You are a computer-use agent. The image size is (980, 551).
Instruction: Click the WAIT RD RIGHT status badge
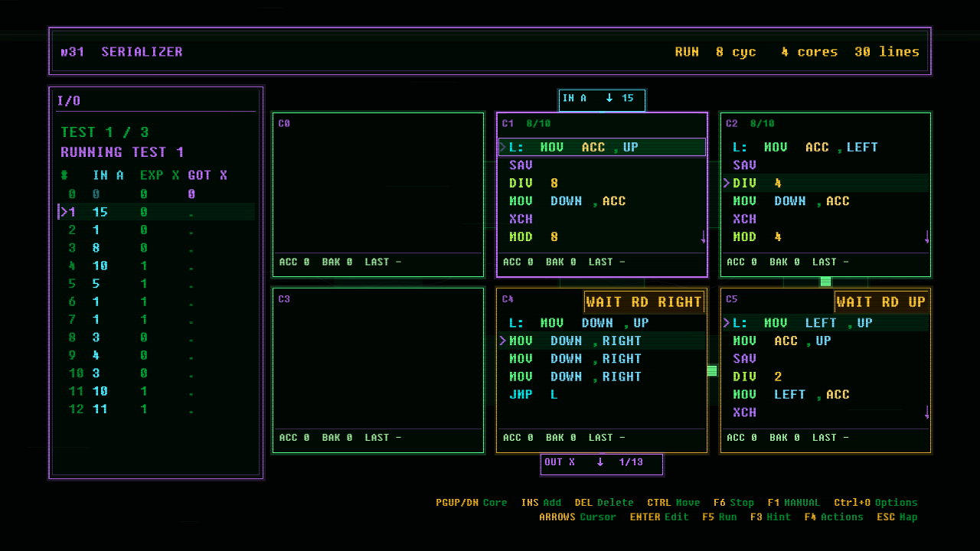(644, 302)
